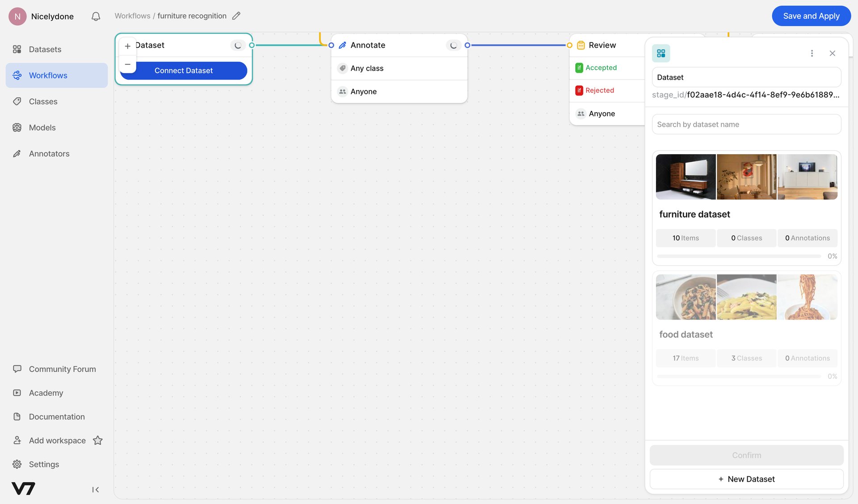Click the 'Search by dataset name' field
Viewport: 858px width, 504px height.
point(746,124)
